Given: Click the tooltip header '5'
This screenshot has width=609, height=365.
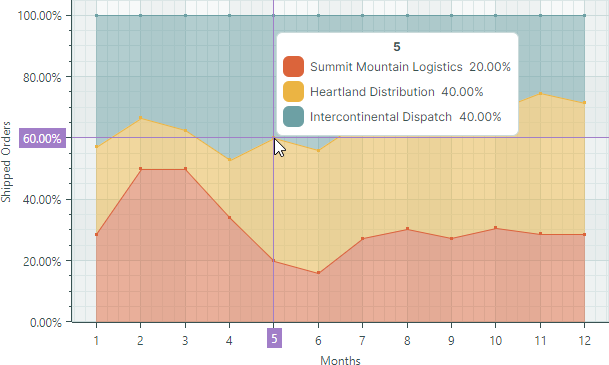Looking at the screenshot, I should point(397,47).
